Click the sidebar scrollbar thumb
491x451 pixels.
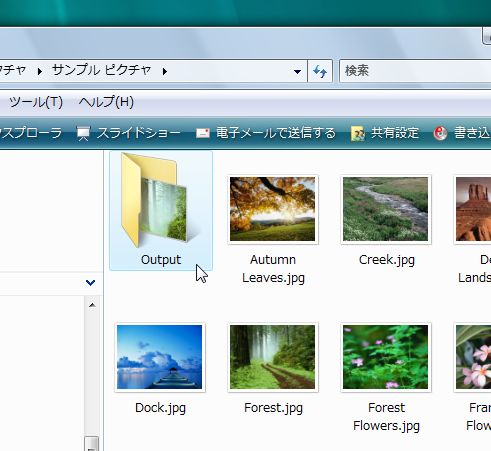coord(92,443)
